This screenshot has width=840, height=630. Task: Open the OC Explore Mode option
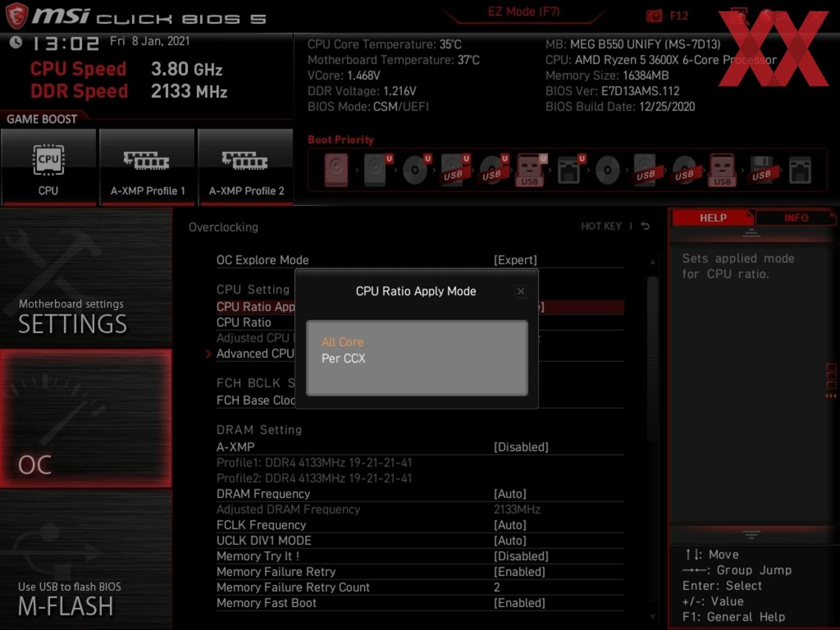(420, 260)
